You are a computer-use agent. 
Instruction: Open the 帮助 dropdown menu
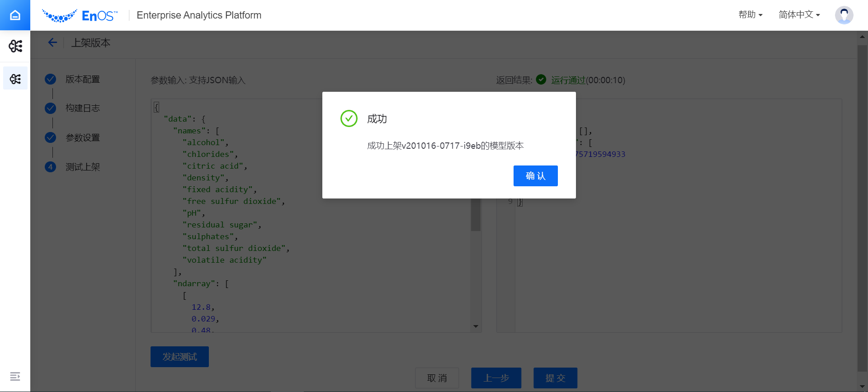coord(750,15)
